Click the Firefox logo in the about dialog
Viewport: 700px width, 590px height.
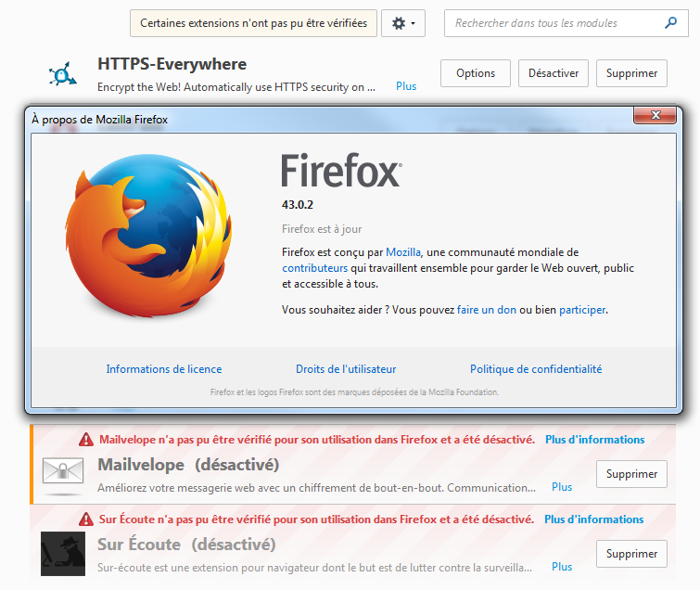click(x=148, y=236)
